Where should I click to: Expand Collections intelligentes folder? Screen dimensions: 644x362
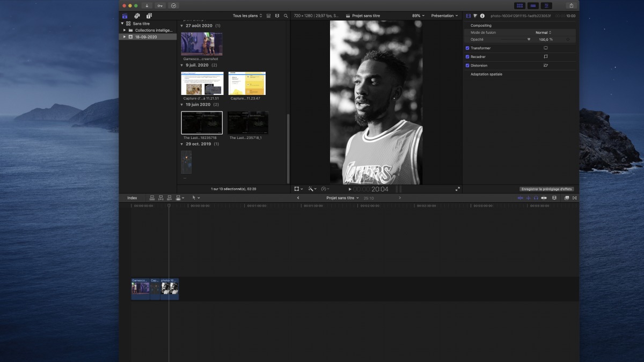pos(125,30)
